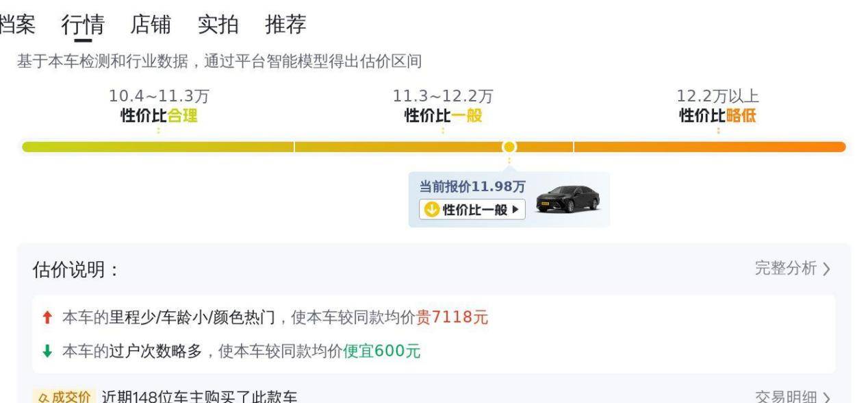Select the 性价比合理 green bar segment
The image size is (868, 403).
coord(158,147)
